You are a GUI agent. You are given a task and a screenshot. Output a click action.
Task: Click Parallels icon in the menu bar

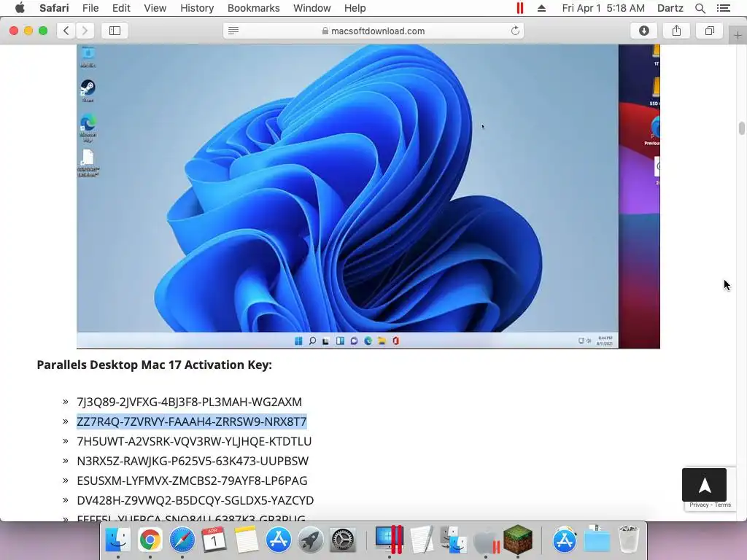519,8
